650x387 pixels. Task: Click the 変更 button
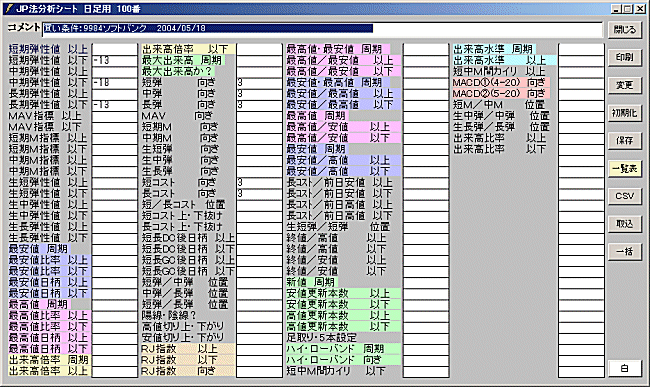pos(625,85)
